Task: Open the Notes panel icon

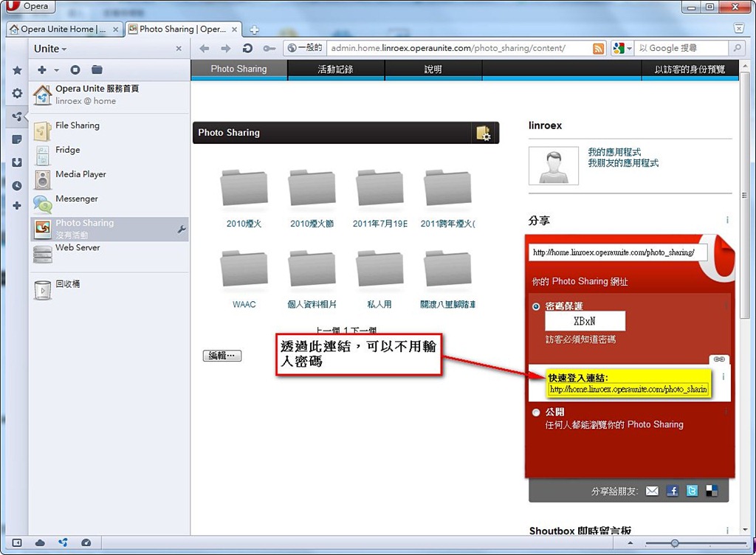Action: click(17, 139)
